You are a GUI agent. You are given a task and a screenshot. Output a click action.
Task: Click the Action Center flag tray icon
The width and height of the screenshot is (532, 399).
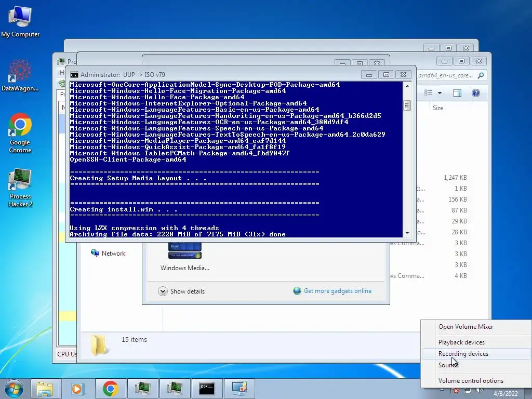pyautogui.click(x=455, y=391)
